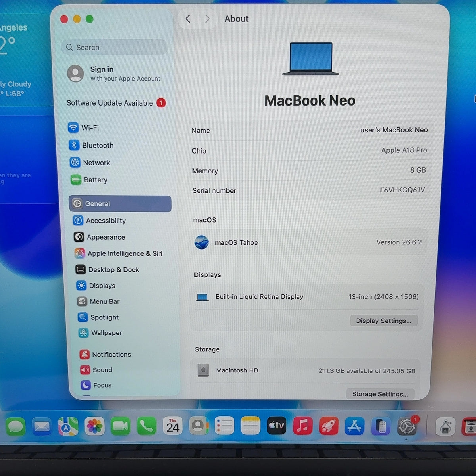476x476 pixels.
Task: Open Software Update Available notice
Action: [116, 103]
